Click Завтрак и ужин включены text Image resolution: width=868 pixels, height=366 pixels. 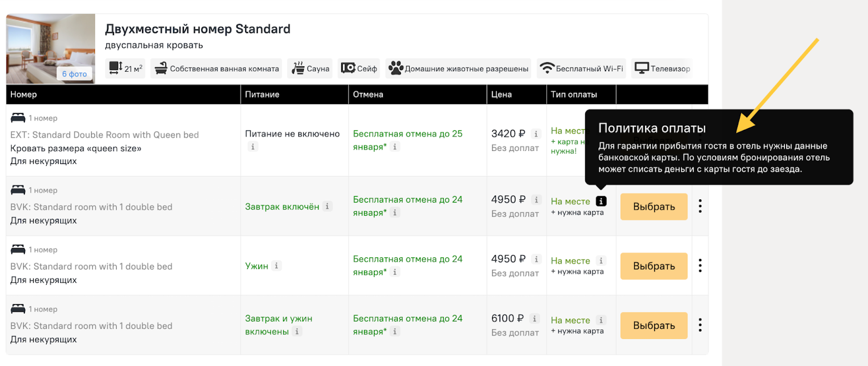(x=278, y=325)
